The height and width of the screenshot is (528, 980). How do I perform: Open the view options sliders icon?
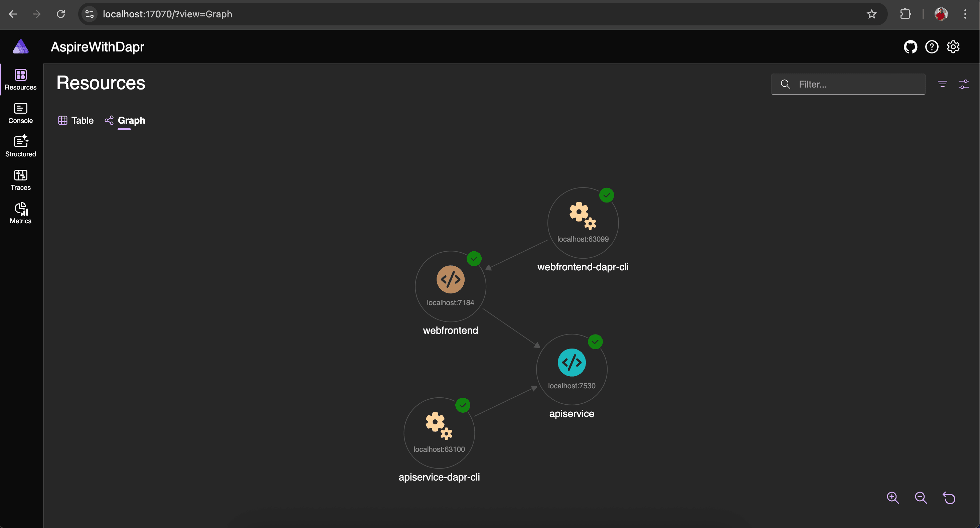click(964, 84)
